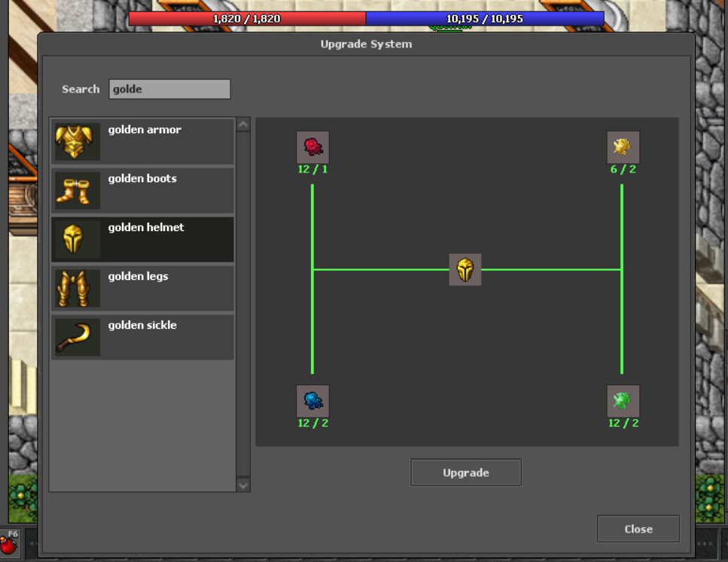Click the golden legs icon
This screenshot has height=562, width=728.
[x=77, y=288]
